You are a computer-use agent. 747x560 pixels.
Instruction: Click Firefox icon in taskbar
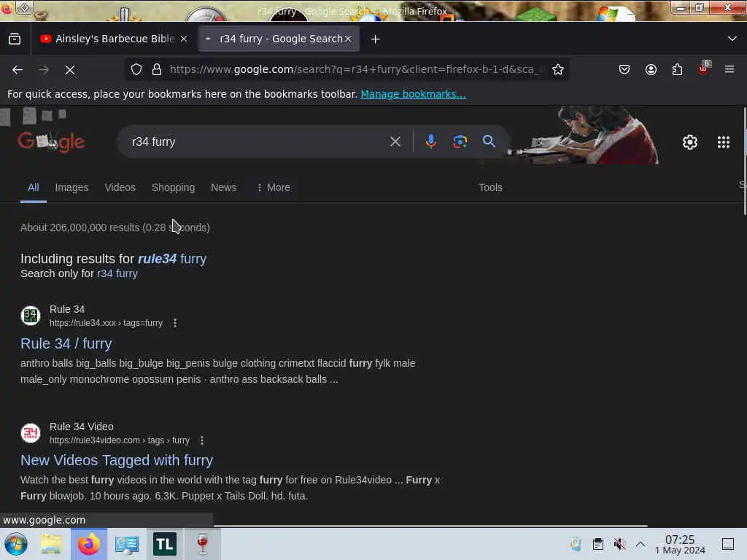tap(89, 544)
